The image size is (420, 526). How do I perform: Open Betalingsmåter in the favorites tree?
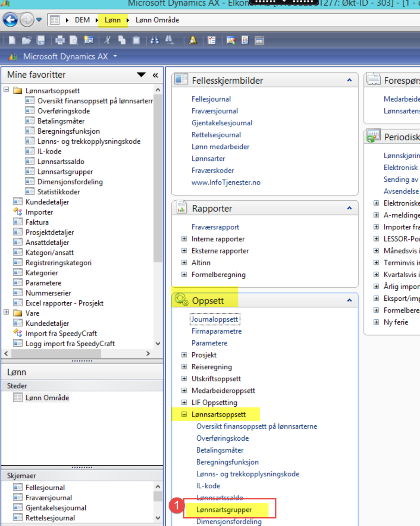point(61,121)
